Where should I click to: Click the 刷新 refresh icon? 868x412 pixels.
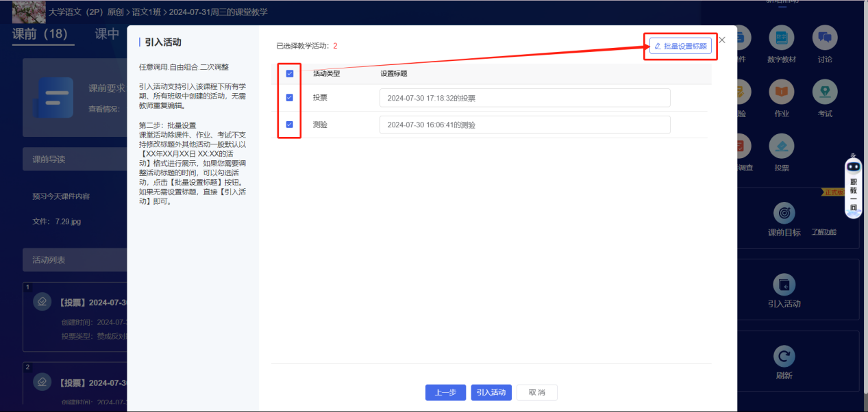point(784,357)
